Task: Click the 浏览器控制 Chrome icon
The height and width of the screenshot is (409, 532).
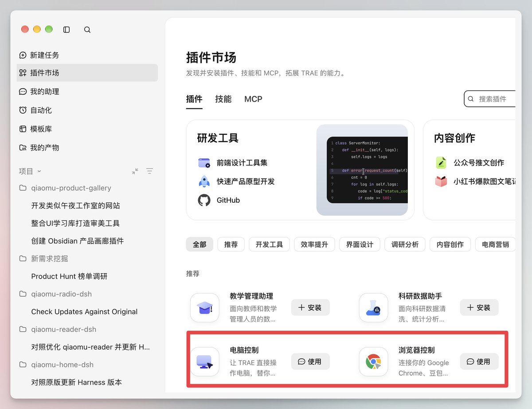Action: (x=373, y=362)
